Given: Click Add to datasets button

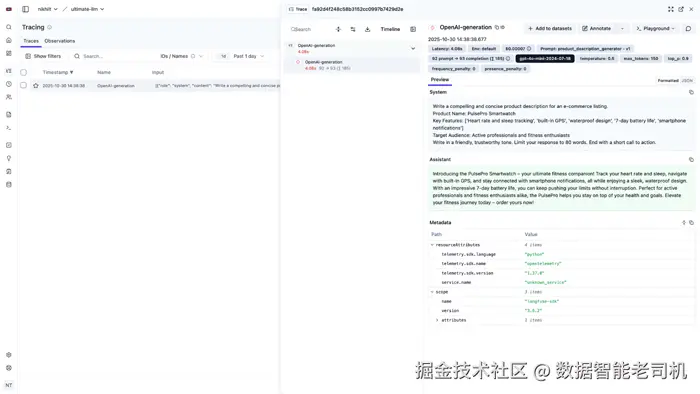Looking at the screenshot, I should (550, 29).
